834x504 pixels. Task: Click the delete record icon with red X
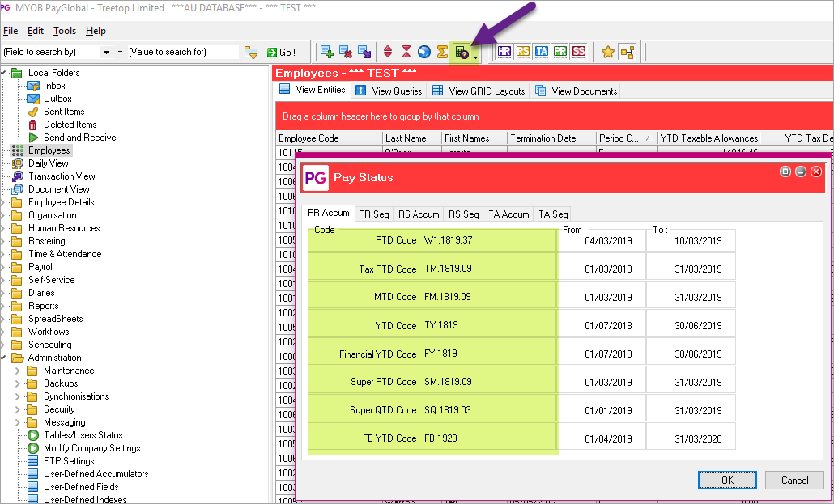pyautogui.click(x=346, y=52)
